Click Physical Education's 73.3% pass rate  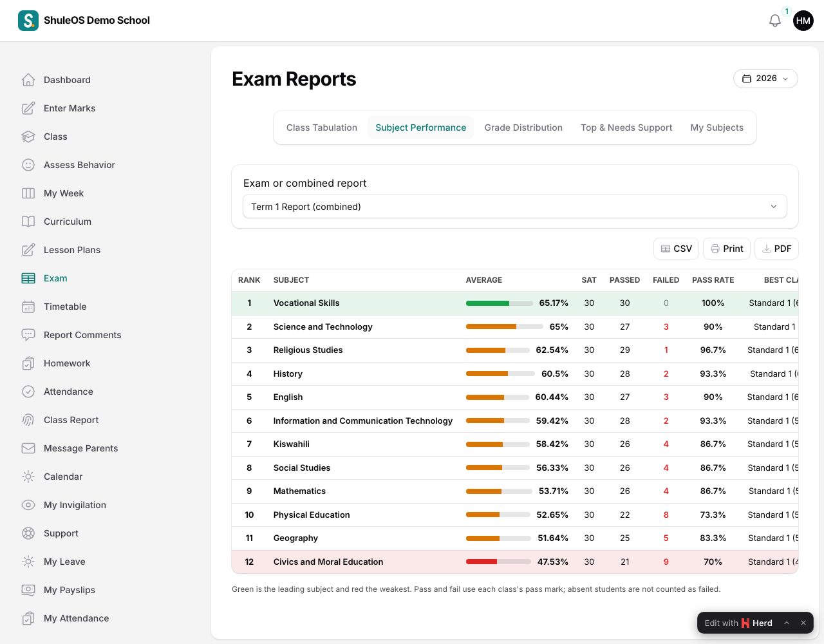[x=713, y=515]
